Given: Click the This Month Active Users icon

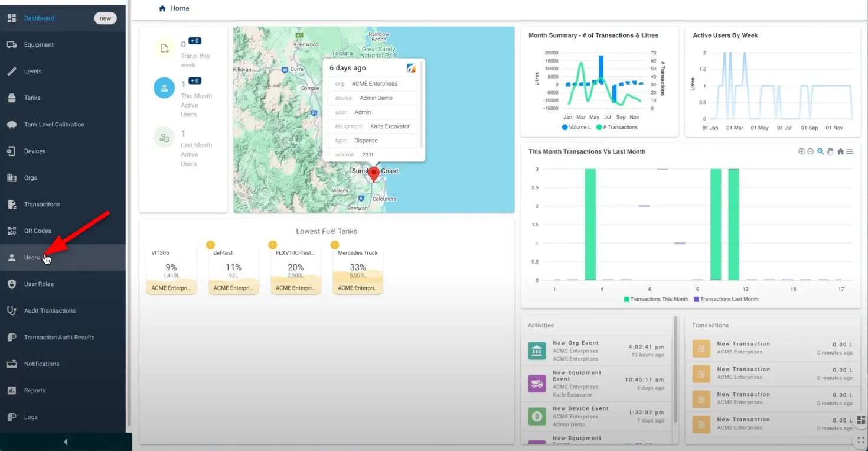Looking at the screenshot, I should point(164,88).
